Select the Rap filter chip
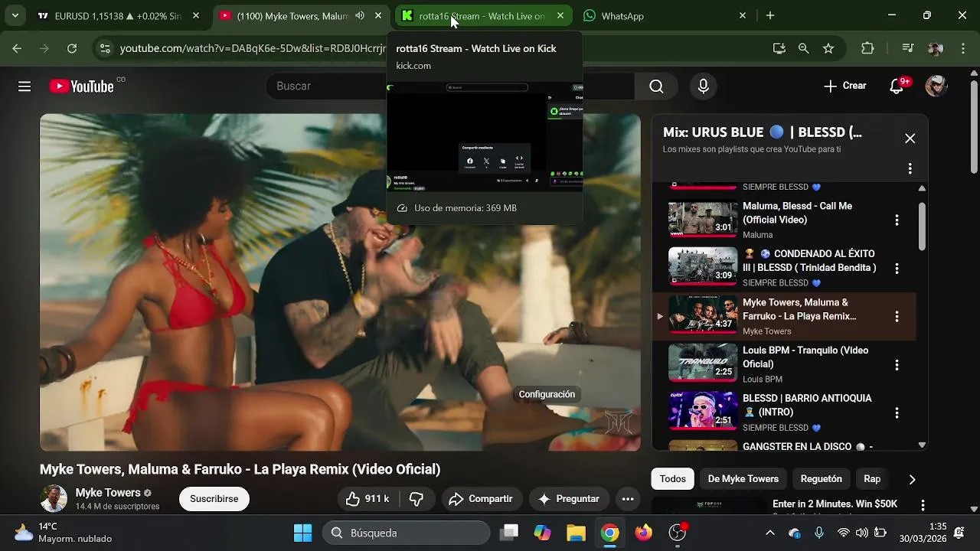This screenshot has width=980, height=551. point(872,479)
